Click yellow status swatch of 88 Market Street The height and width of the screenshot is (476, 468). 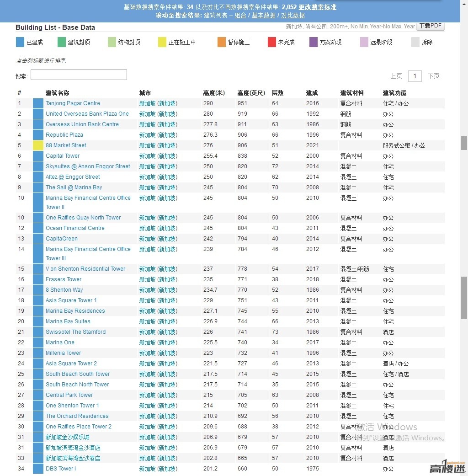[38, 145]
